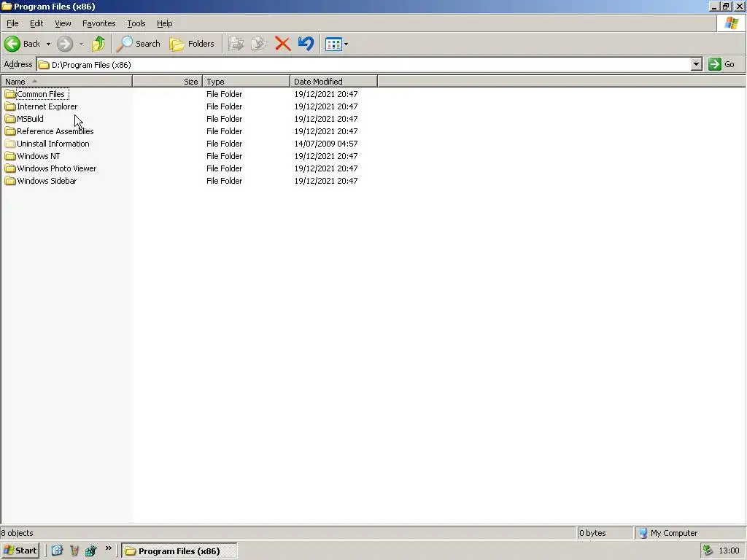The height and width of the screenshot is (560, 747).
Task: Expand the quick launch overflow chevron
Action: pyautogui.click(x=108, y=548)
